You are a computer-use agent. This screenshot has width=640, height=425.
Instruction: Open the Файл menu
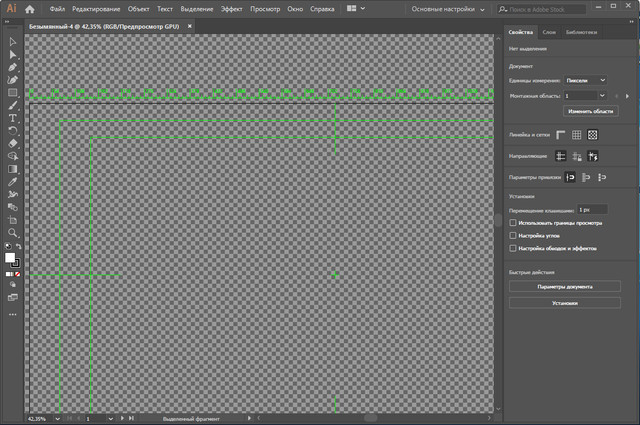tap(57, 9)
